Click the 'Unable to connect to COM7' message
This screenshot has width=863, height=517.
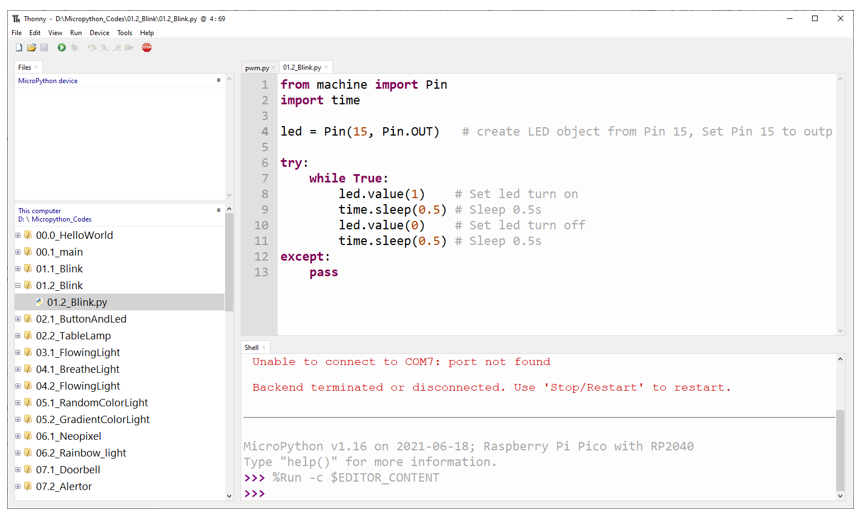[x=401, y=362]
